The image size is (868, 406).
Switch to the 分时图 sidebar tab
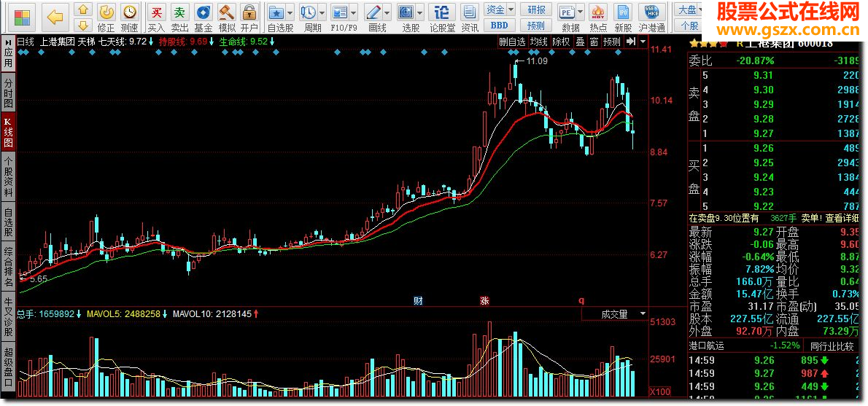(8, 93)
